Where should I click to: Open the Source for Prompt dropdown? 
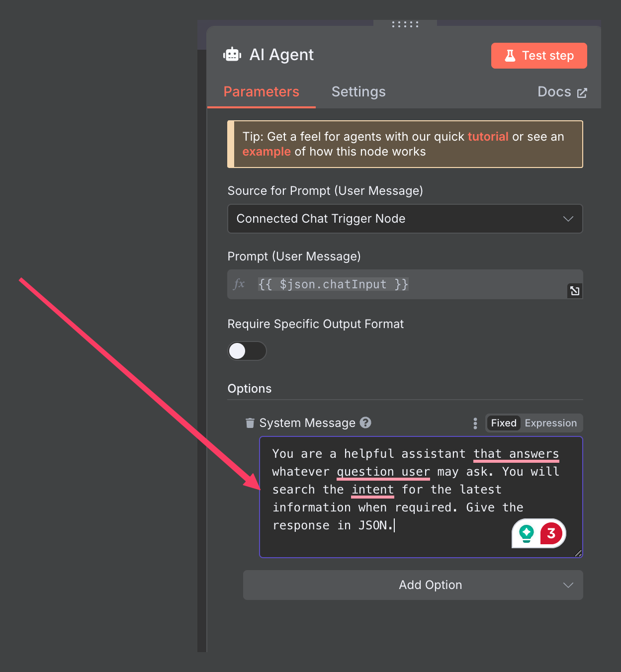pos(405,219)
